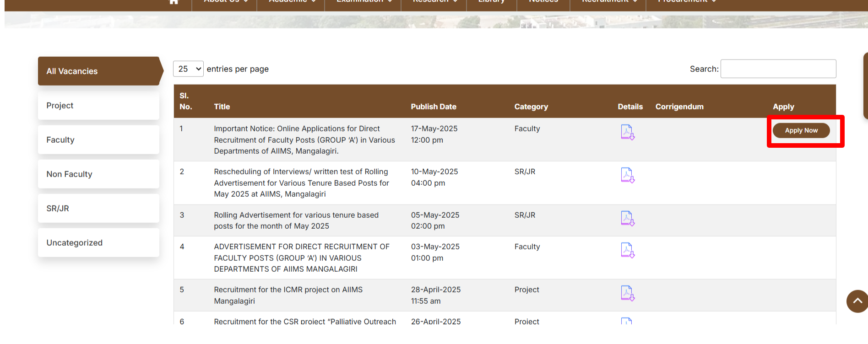This screenshot has width=868, height=344.
Task: Click in the Search input field
Action: pos(778,69)
